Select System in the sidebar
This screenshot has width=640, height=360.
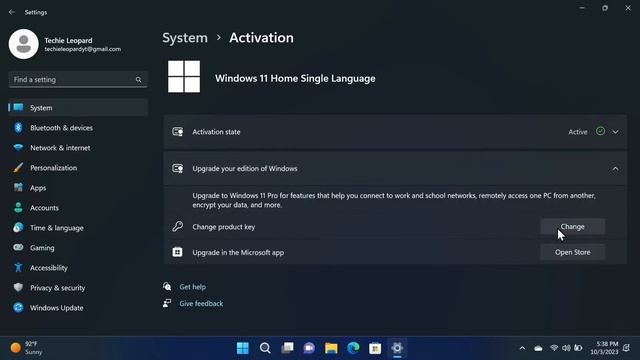(x=78, y=108)
